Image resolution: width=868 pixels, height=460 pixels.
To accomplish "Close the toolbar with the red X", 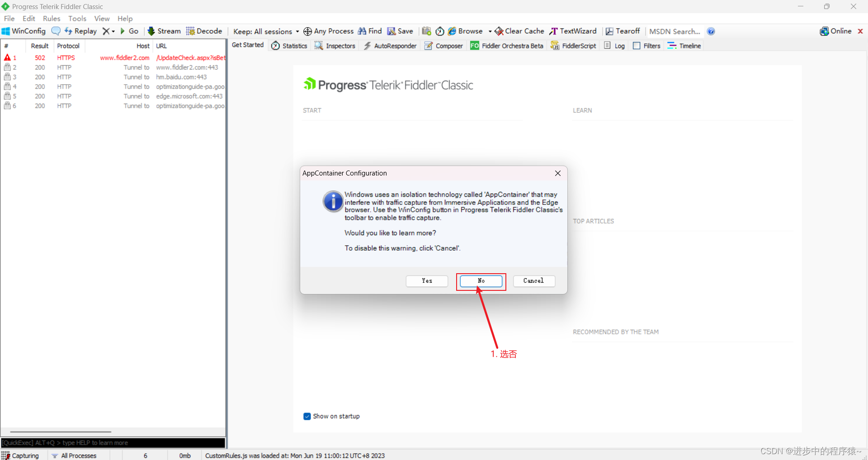I will pos(860,31).
